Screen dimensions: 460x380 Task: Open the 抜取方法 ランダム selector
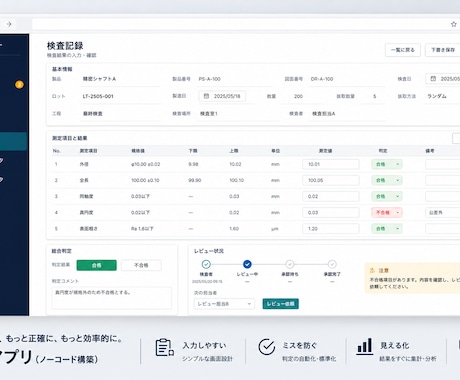(x=442, y=96)
